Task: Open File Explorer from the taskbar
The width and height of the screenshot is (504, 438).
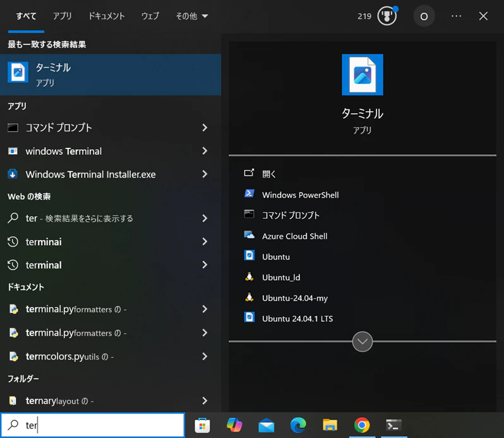Action: point(330,425)
